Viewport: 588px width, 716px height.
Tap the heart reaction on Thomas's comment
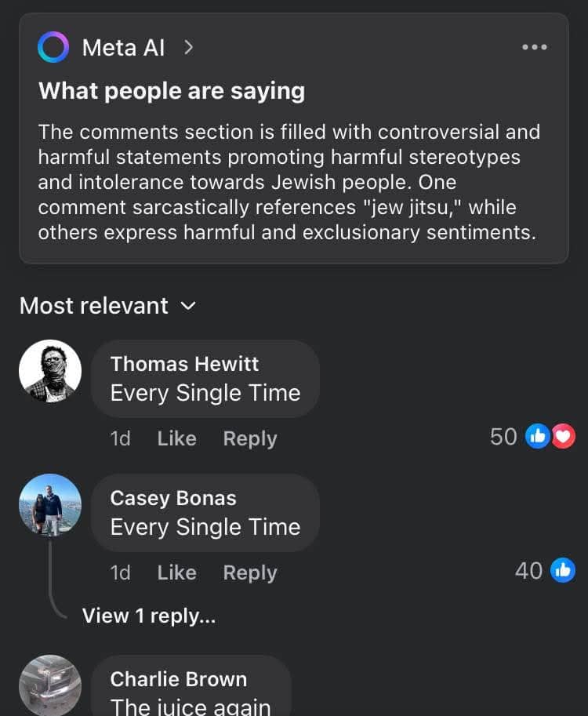pos(564,437)
